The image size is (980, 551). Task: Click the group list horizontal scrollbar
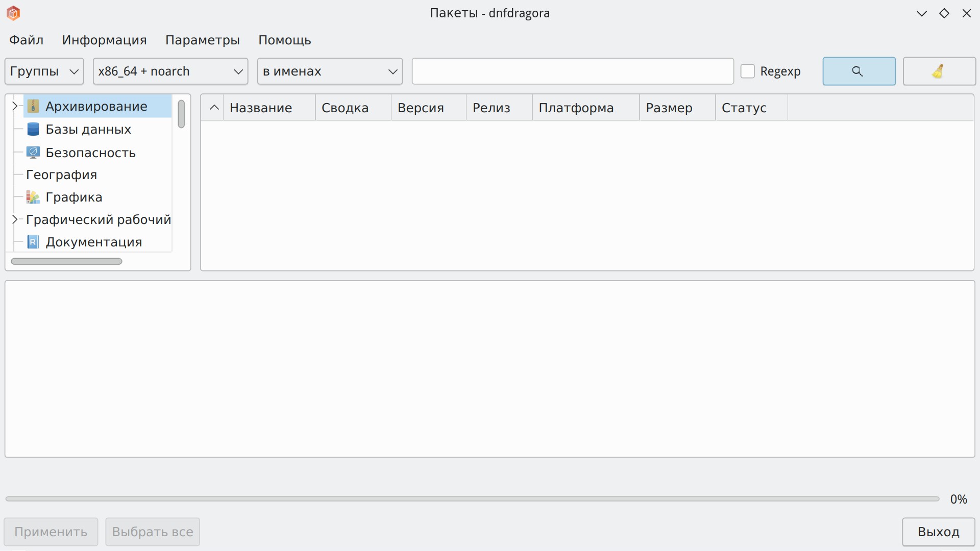pos(66,261)
